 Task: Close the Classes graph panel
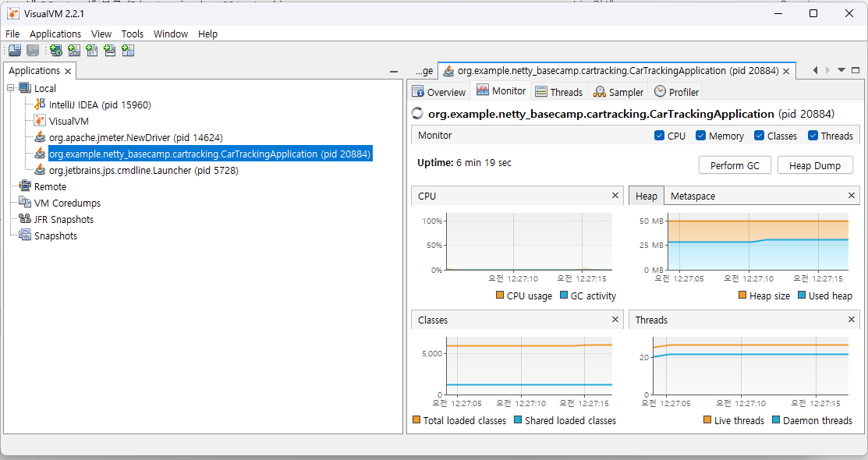pyautogui.click(x=615, y=320)
